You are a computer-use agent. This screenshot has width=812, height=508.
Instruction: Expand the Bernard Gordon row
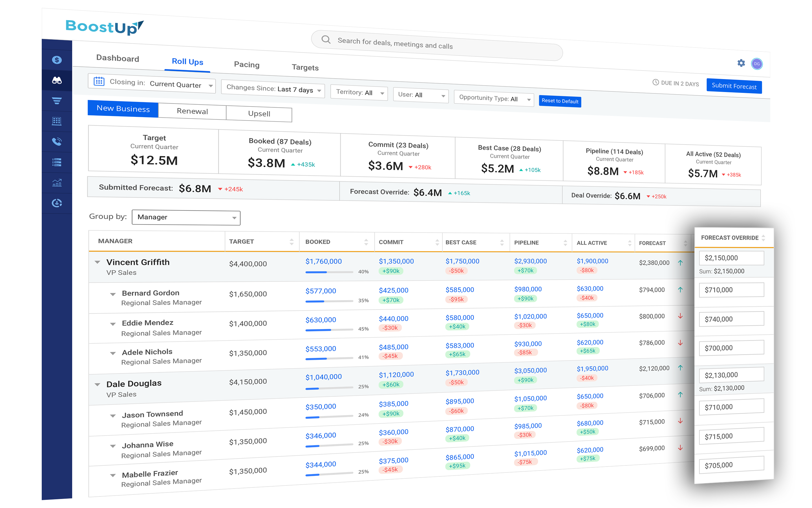click(113, 294)
